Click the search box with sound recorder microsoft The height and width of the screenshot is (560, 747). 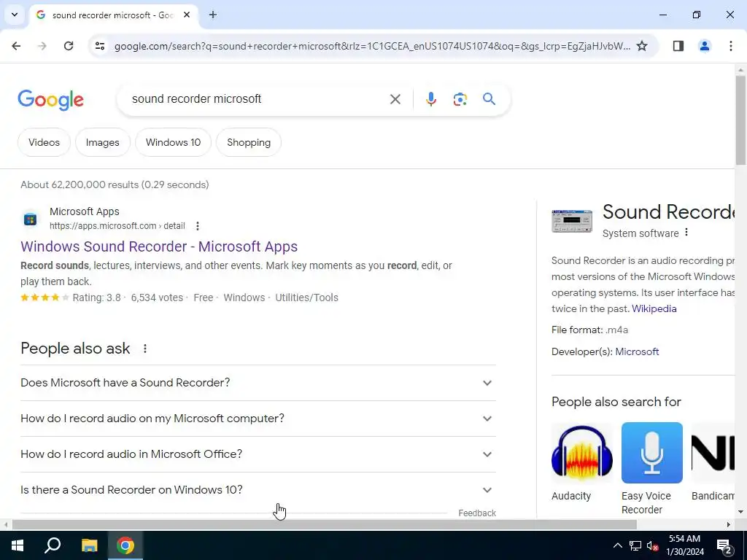(258, 99)
